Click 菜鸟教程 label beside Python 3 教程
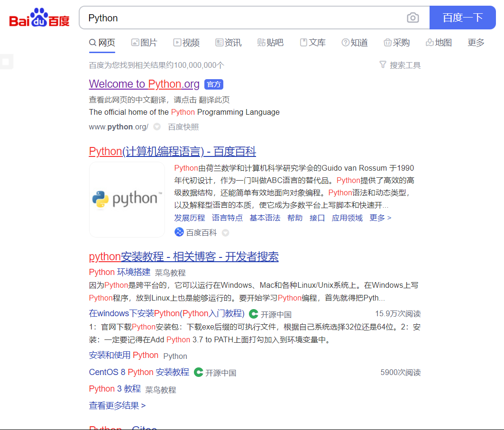504x430 pixels. (x=161, y=390)
